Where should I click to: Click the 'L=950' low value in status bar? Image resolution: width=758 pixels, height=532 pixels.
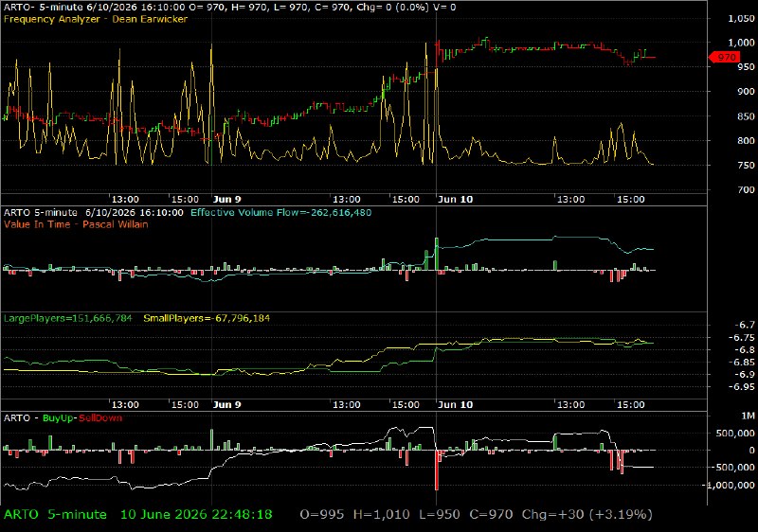pos(440,515)
